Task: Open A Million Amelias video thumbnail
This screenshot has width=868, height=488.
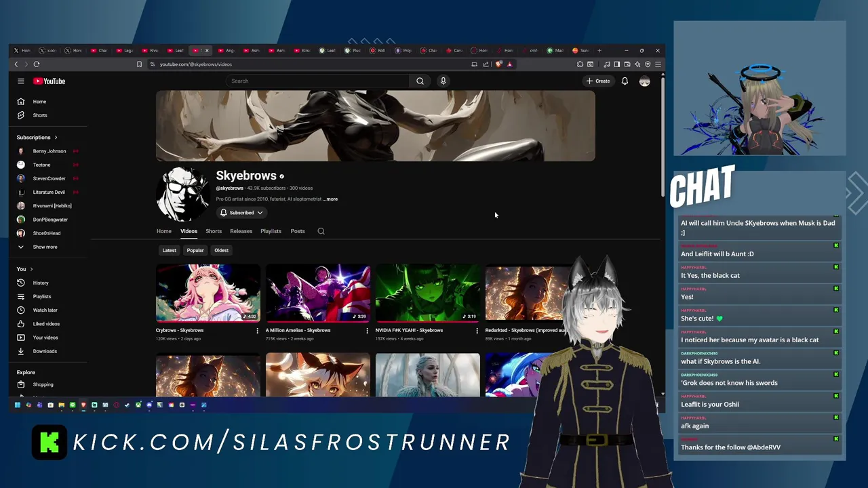Action: (x=318, y=293)
